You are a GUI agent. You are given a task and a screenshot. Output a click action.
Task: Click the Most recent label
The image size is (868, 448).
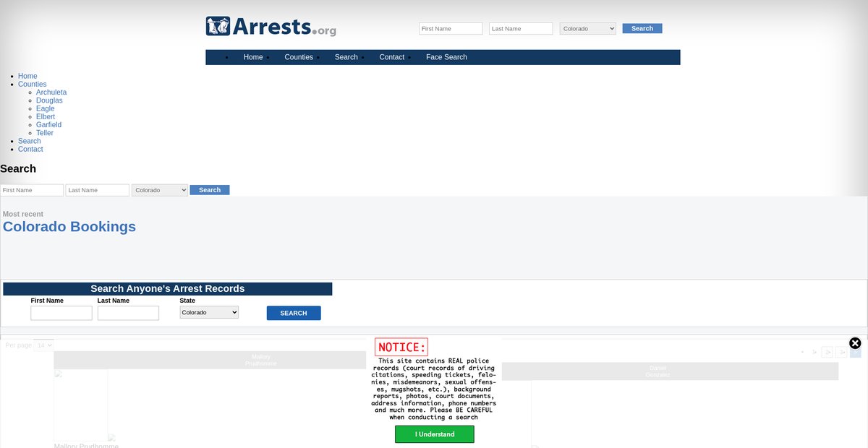point(23,214)
